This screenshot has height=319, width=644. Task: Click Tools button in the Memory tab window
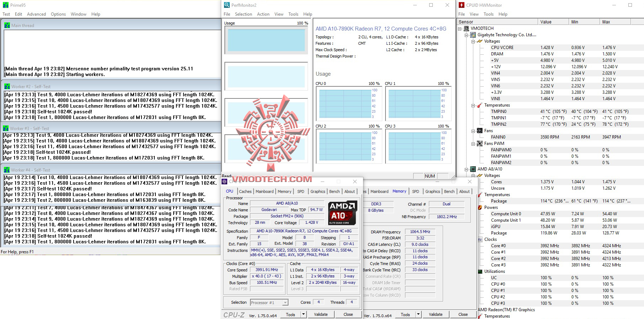405,314
